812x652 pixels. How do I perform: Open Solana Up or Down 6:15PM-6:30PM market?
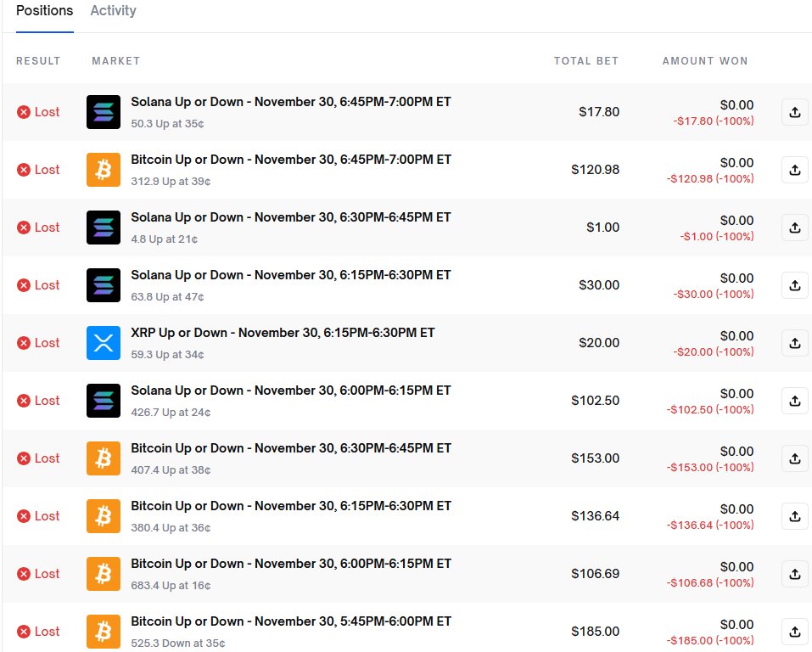pos(290,275)
